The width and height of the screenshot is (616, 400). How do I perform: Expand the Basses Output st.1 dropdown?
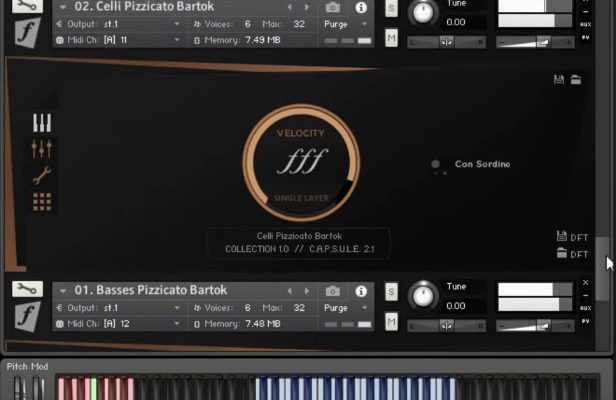177,308
